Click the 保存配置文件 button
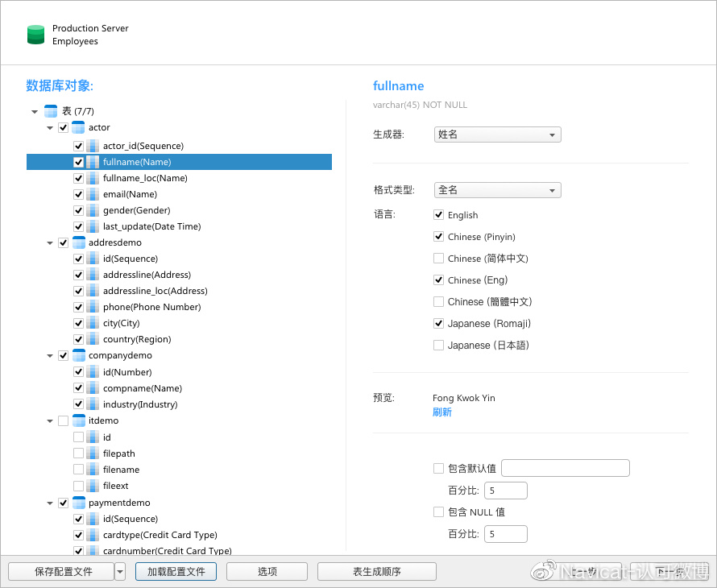This screenshot has height=588, width=717. click(x=61, y=572)
